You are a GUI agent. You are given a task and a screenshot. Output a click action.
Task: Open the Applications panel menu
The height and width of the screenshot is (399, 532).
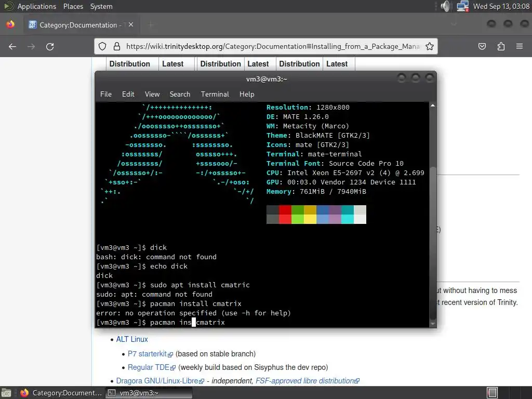pyautogui.click(x=37, y=6)
